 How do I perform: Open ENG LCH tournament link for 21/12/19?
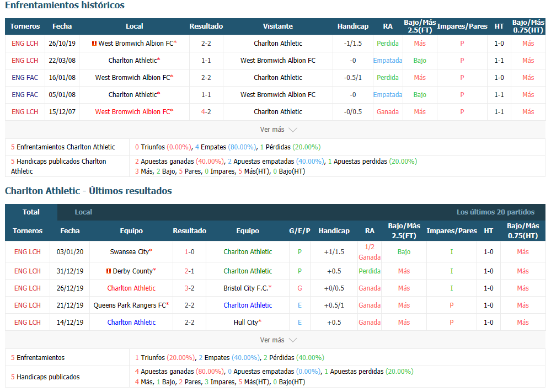pyautogui.click(x=28, y=305)
